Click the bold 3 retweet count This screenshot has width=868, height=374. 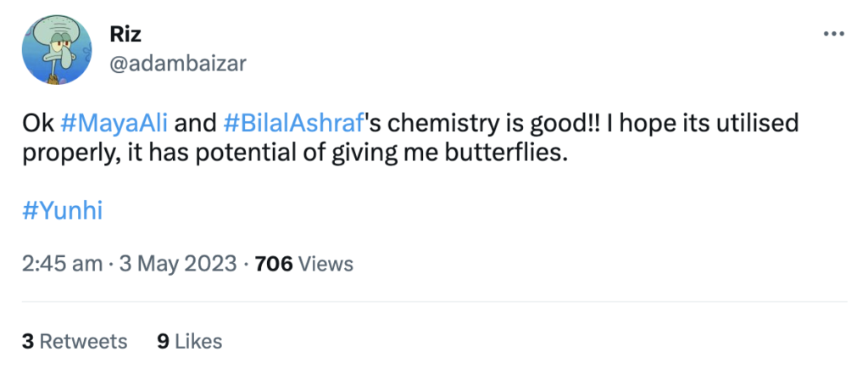[x=28, y=342]
